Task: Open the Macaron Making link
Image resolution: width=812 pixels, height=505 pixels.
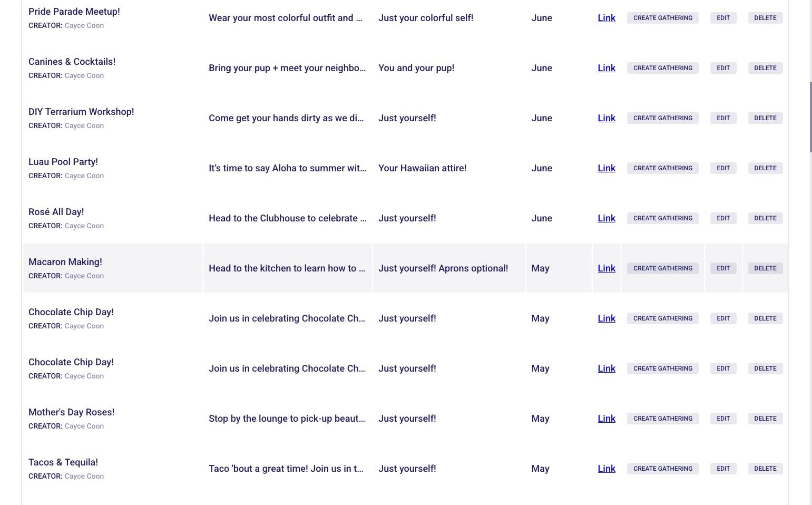Action: tap(606, 268)
